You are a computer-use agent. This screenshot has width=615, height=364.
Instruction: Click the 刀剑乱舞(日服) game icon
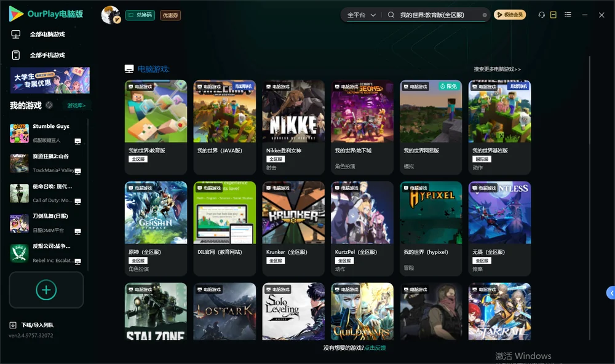coord(19,224)
